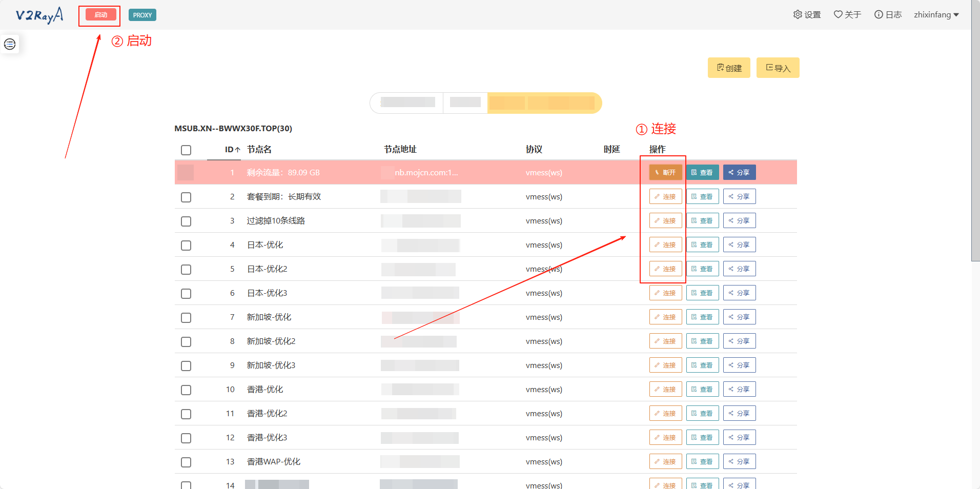Tick the checkbox for node 12 香港-优化3
The height and width of the screenshot is (489, 980).
[x=186, y=438]
